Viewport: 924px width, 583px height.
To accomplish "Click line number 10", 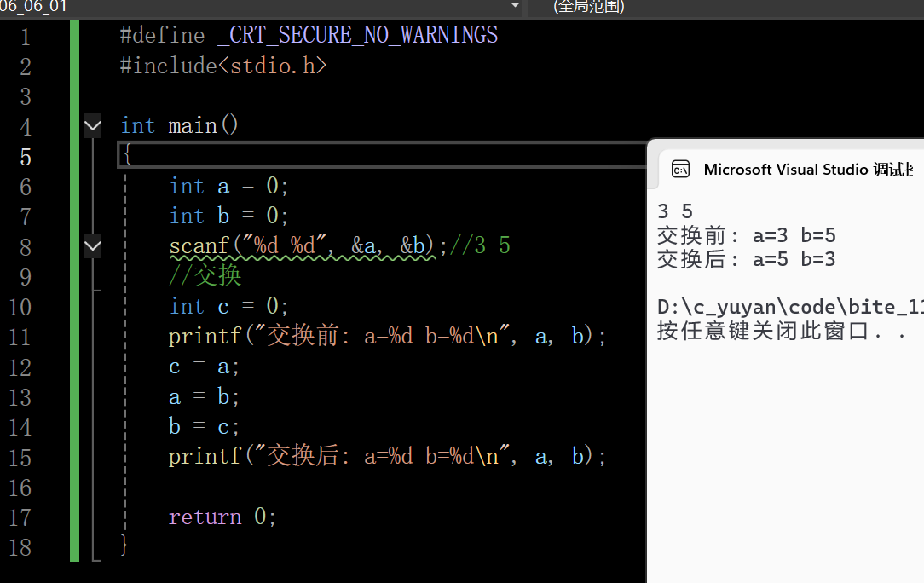I will click(20, 307).
